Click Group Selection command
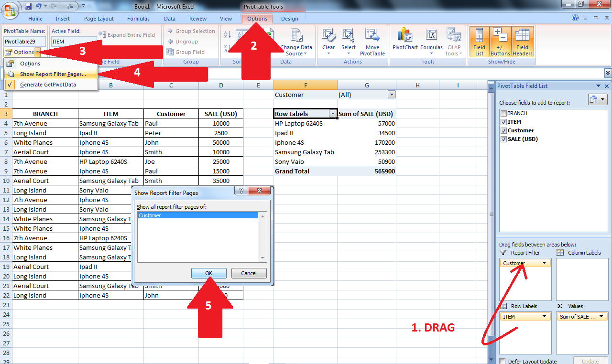Screen dimensions: 612x364 (x=191, y=31)
